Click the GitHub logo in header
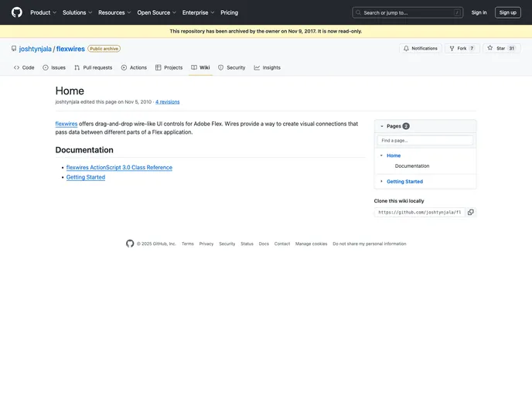 pyautogui.click(x=17, y=12)
